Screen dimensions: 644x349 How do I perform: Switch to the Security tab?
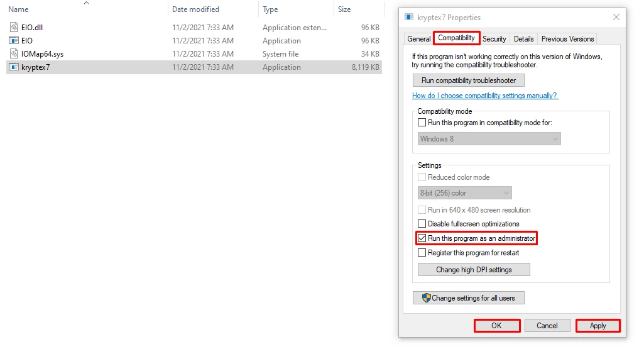pyautogui.click(x=494, y=39)
